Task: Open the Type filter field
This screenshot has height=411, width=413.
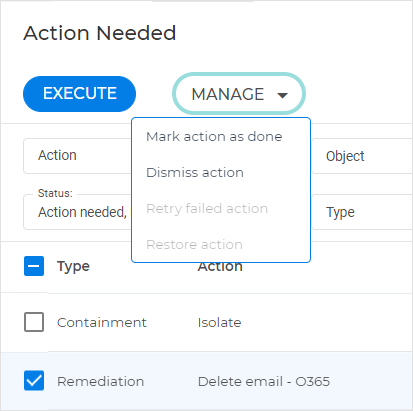Action: pyautogui.click(x=362, y=212)
